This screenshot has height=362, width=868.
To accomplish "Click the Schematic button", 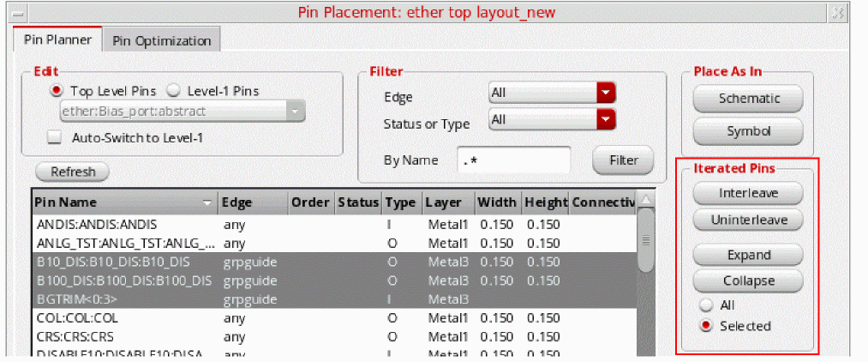I will click(748, 99).
